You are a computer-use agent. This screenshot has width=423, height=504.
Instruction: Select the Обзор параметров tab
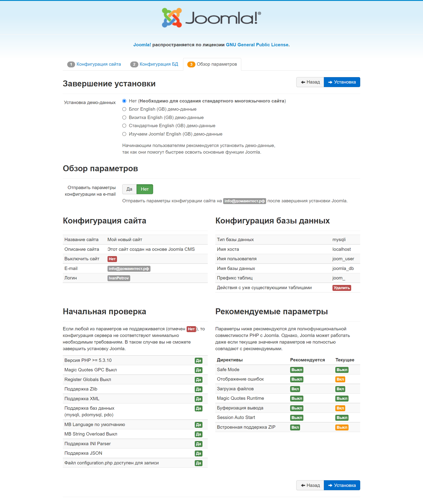pyautogui.click(x=216, y=64)
